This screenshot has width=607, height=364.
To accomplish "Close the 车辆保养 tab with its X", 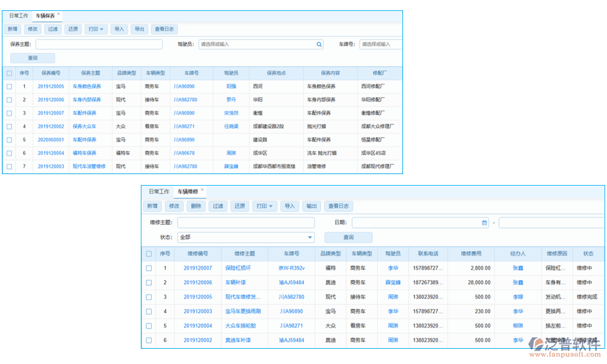I will (x=58, y=13).
